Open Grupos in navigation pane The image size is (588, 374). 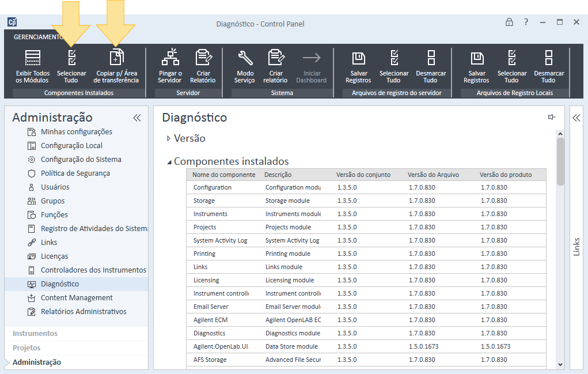(52, 201)
